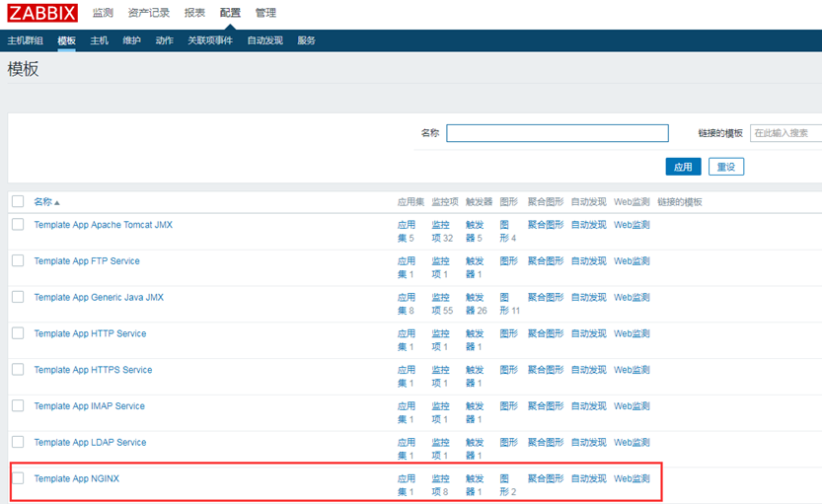Open the 管理 top menu
The width and height of the screenshot is (822, 504).
point(265,13)
